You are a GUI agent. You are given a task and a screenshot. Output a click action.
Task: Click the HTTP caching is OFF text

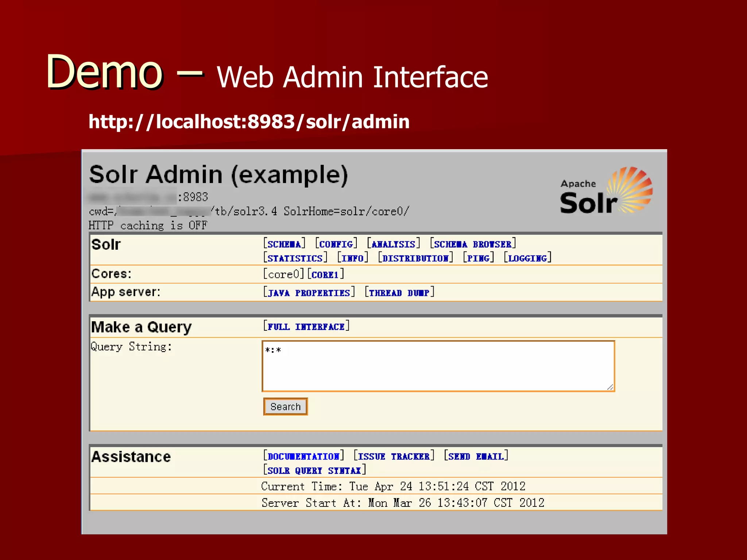click(148, 225)
